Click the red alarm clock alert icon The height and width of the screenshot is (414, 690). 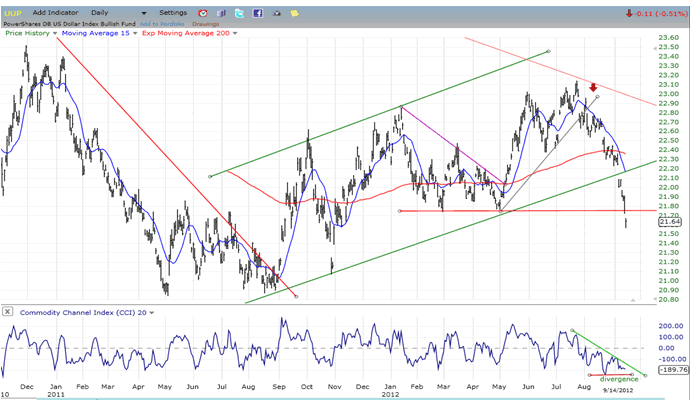pyautogui.click(x=204, y=13)
